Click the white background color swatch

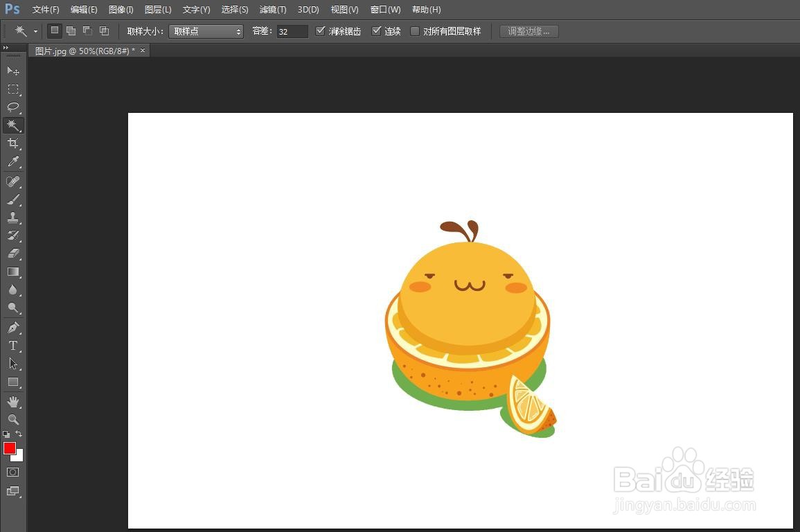coord(19,457)
